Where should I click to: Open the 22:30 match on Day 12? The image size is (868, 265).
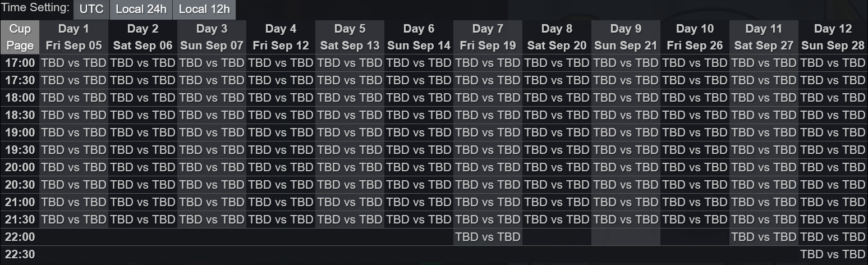click(x=833, y=254)
